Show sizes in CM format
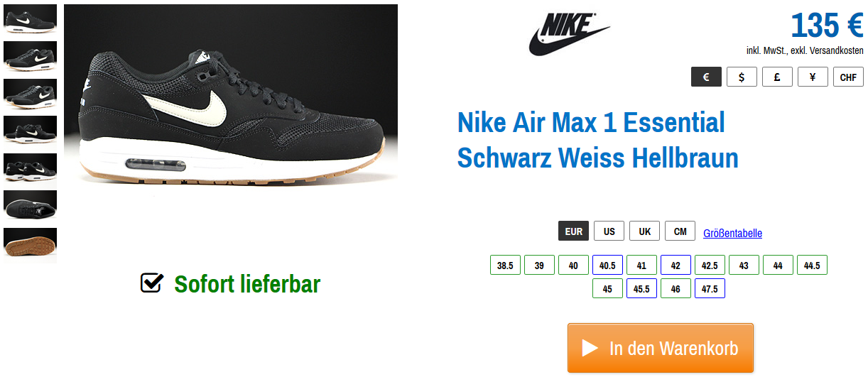Screen dimensions: 868x377 click(680, 231)
